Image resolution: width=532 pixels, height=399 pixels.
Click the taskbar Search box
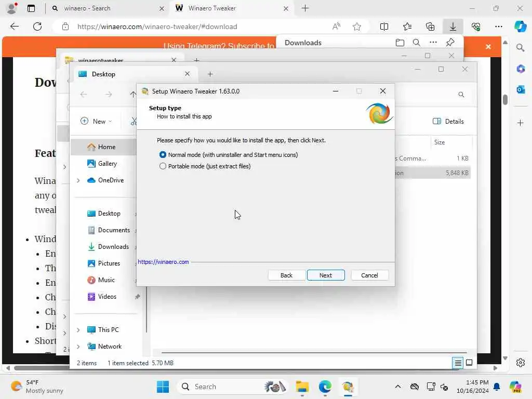point(233,387)
